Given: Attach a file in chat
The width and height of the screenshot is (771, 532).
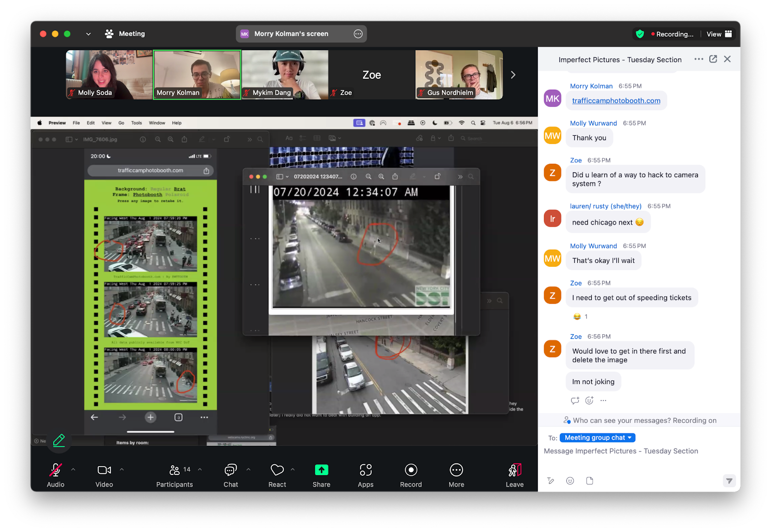Looking at the screenshot, I should click(x=590, y=481).
